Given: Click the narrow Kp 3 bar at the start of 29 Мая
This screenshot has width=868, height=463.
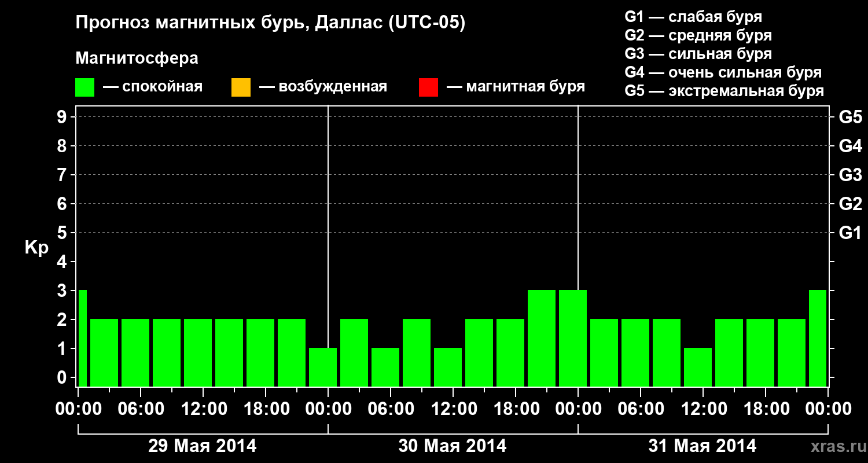Looking at the screenshot, I should [82, 338].
